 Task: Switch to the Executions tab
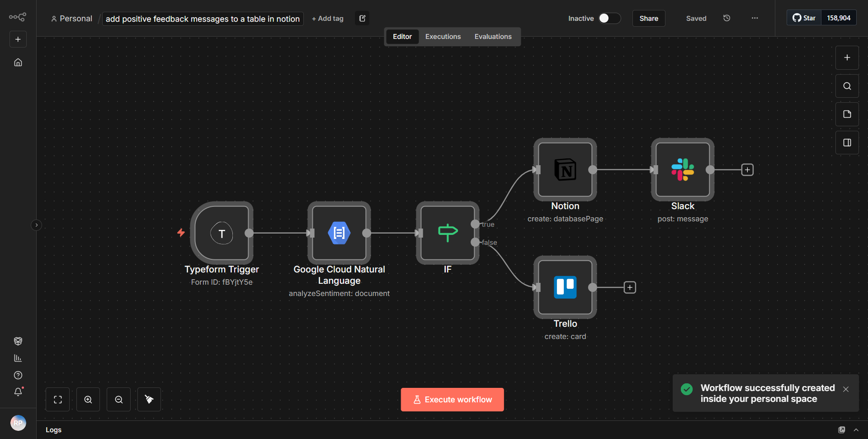443,37
